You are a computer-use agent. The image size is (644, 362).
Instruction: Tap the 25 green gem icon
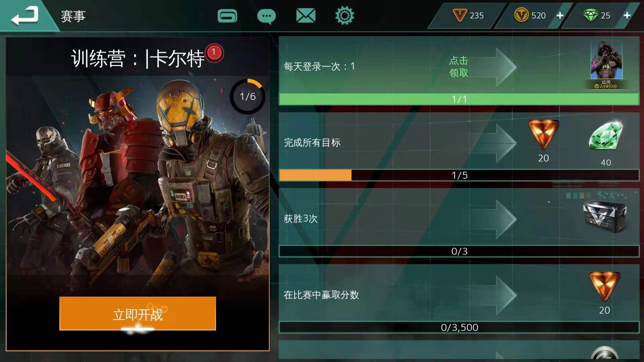point(590,15)
